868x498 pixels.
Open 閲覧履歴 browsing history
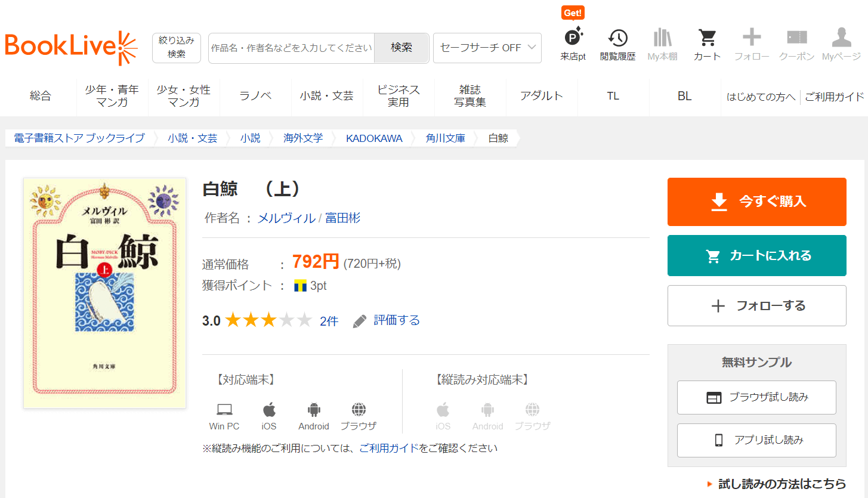[x=617, y=39]
